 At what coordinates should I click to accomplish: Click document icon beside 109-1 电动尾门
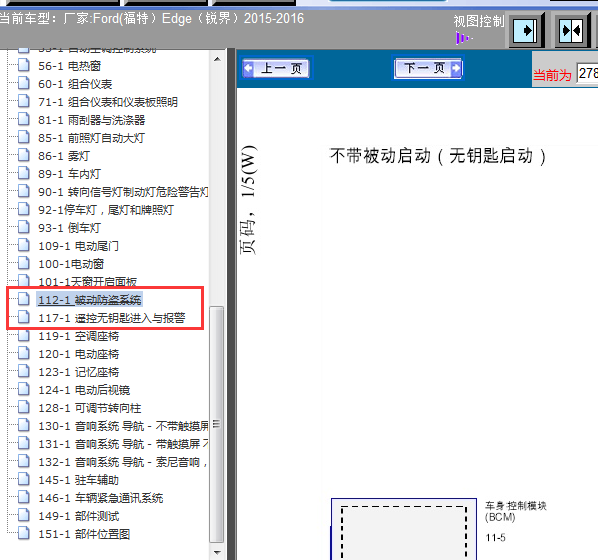point(24,245)
